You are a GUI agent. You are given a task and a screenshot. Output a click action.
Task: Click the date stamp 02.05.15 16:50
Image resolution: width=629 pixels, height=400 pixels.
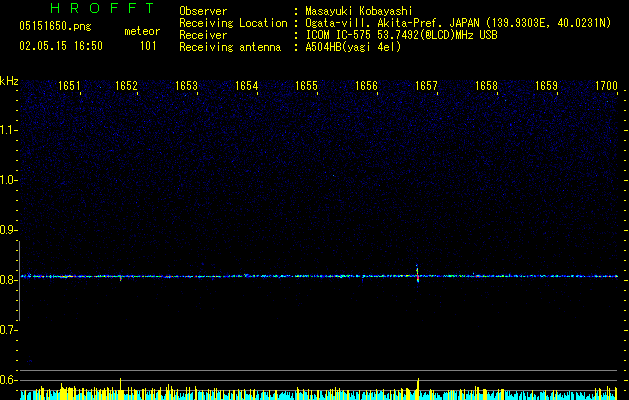click(x=61, y=46)
